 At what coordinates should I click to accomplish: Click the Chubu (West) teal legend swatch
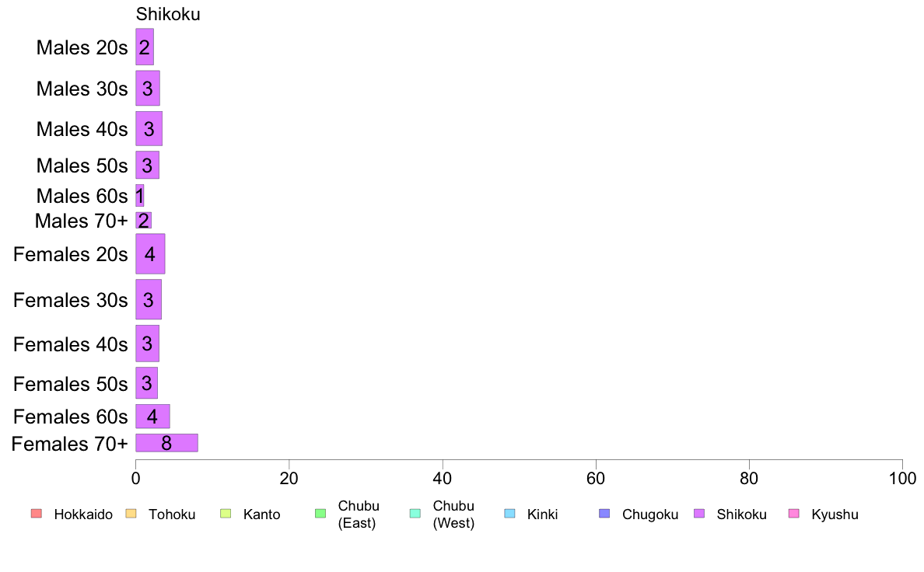pyautogui.click(x=415, y=514)
